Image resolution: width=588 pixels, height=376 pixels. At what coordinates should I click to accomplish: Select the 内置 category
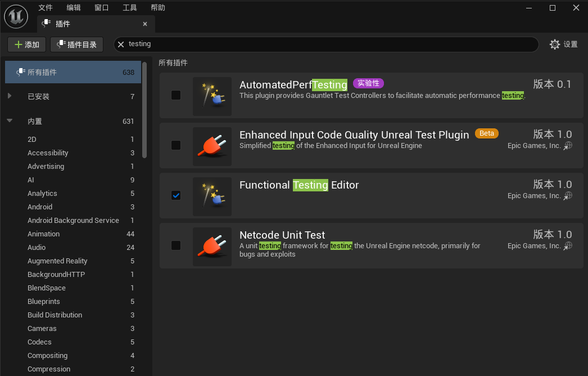pos(73,122)
